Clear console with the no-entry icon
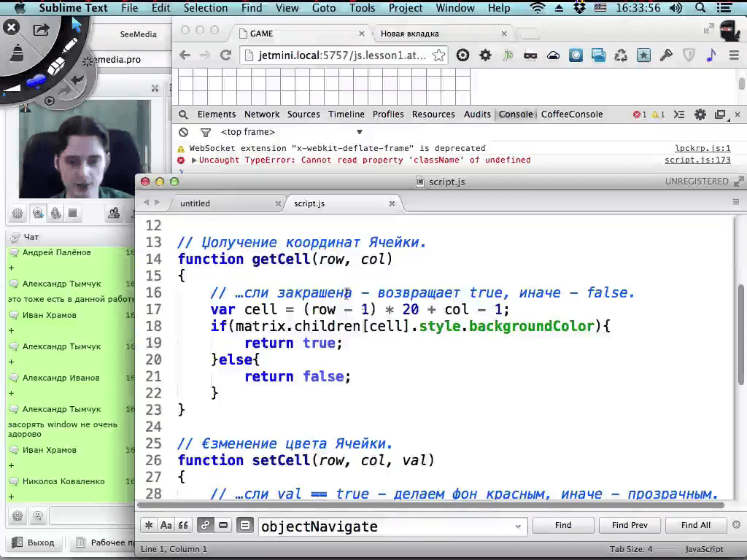The height and width of the screenshot is (560, 747). (x=183, y=133)
